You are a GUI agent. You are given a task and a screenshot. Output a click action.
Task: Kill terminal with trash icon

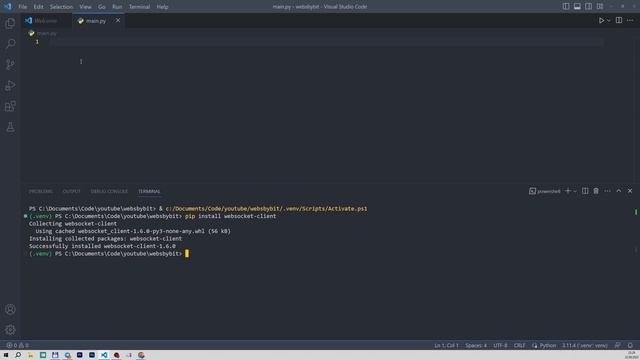click(x=596, y=191)
